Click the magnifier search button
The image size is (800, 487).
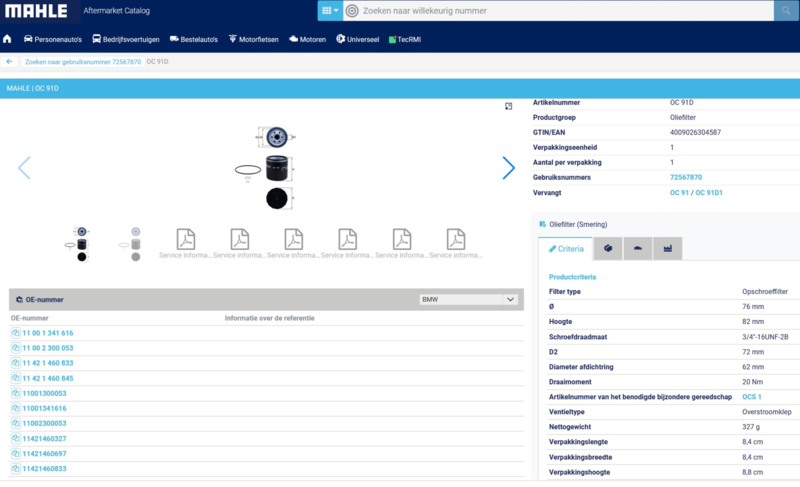point(786,11)
